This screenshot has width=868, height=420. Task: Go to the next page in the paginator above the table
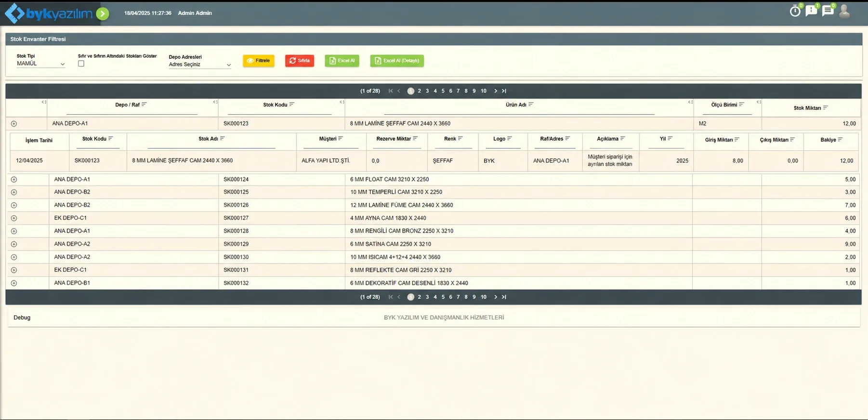coord(496,91)
